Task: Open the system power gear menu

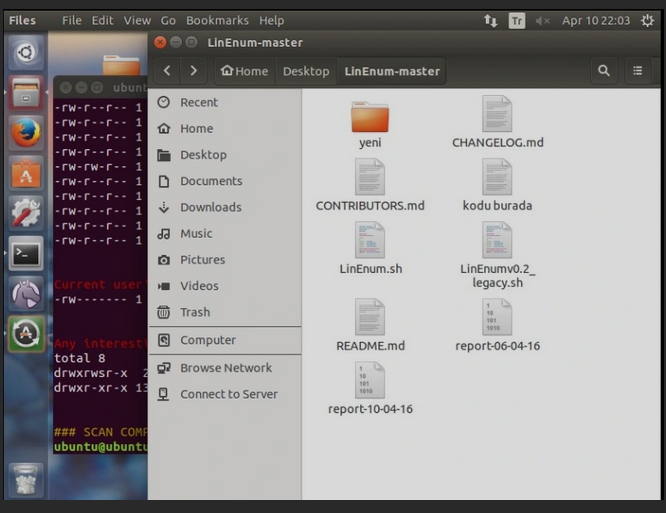Action: 647,20
